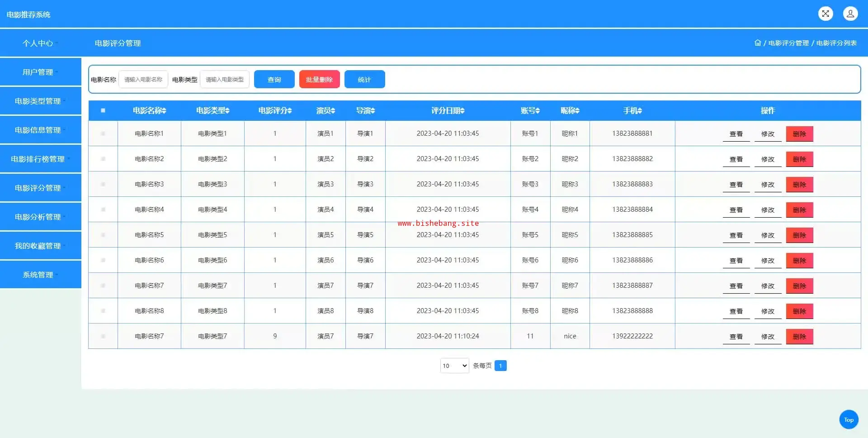868x438 pixels.
Task: Check the checkbox for 电影名称1 row
Action: pyautogui.click(x=103, y=133)
